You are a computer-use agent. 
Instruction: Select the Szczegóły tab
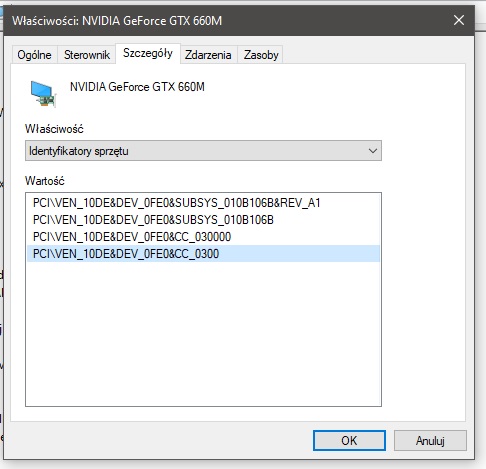tap(148, 53)
